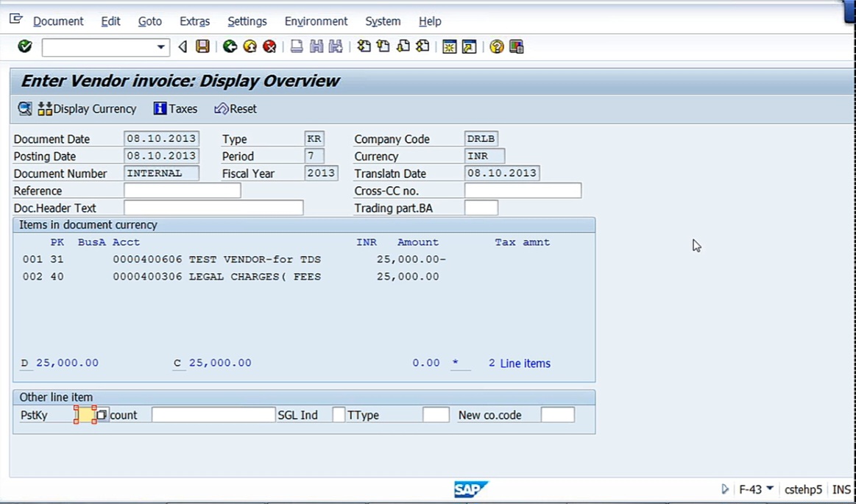Click the PstKy input field
The width and height of the screenshot is (856, 504).
coord(85,414)
